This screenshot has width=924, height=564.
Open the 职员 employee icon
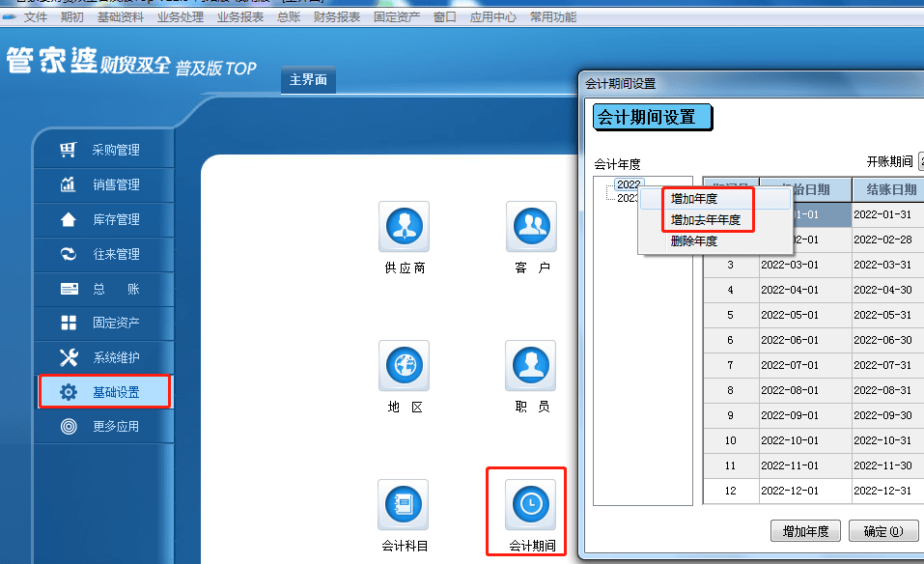[530, 365]
